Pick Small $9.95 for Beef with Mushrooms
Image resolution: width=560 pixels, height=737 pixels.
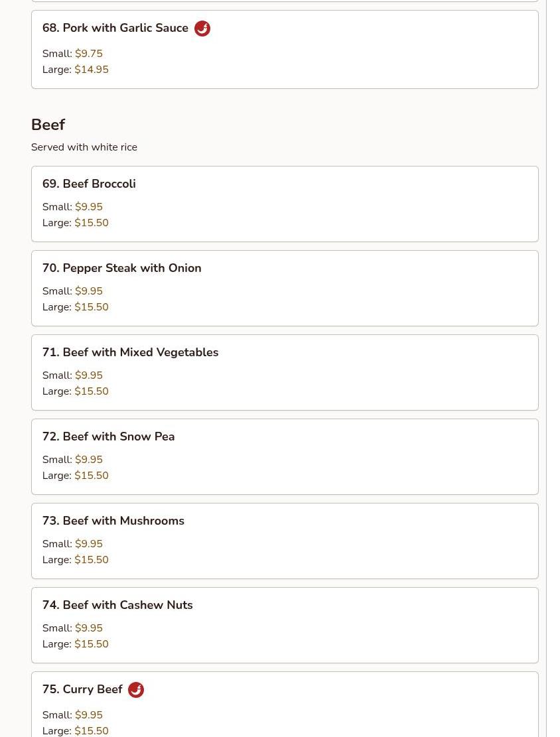(x=88, y=544)
